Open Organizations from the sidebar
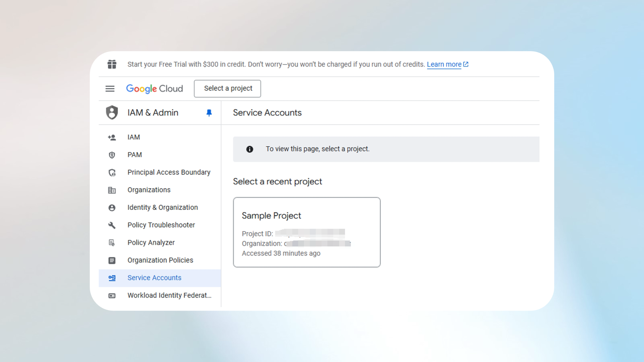 (149, 190)
